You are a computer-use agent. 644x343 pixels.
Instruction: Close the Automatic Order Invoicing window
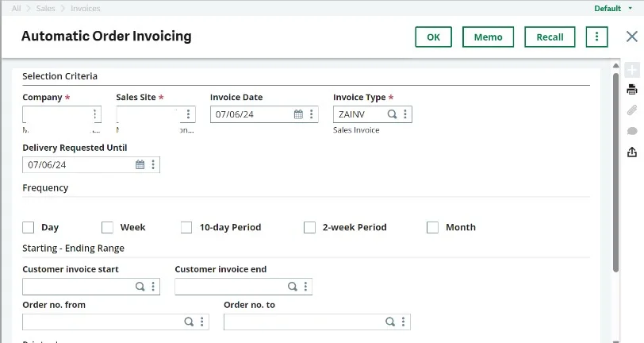pos(632,37)
